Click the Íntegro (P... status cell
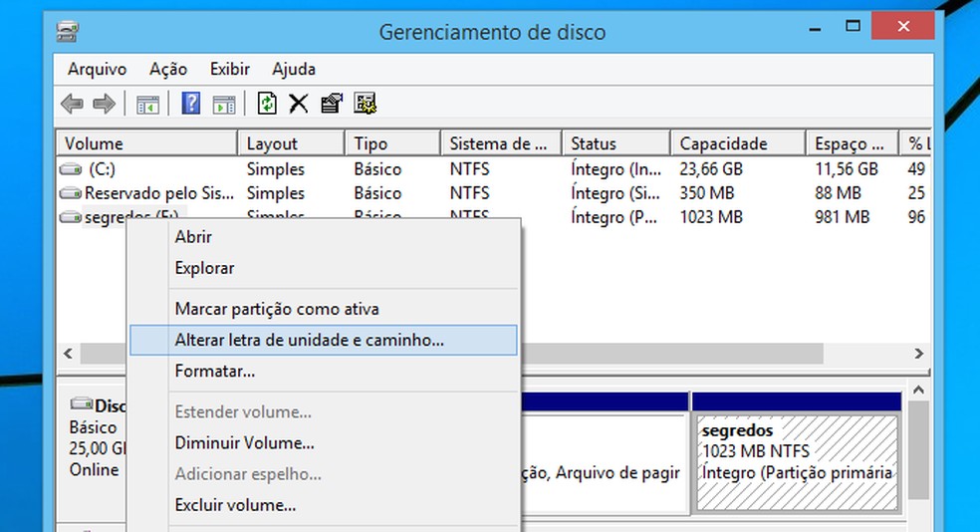980x532 pixels. click(613, 217)
